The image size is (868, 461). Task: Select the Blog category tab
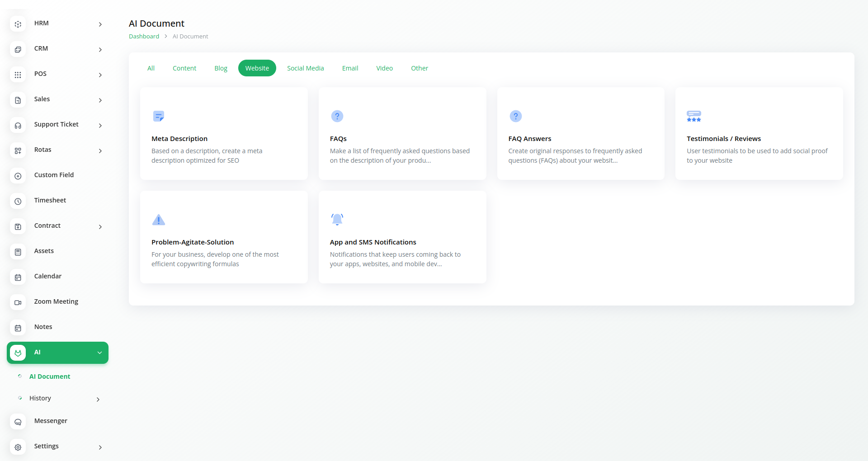(x=221, y=68)
